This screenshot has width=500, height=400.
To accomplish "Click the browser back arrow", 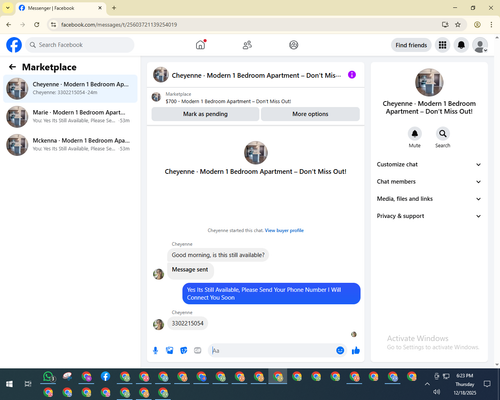I will pyautogui.click(x=9, y=24).
